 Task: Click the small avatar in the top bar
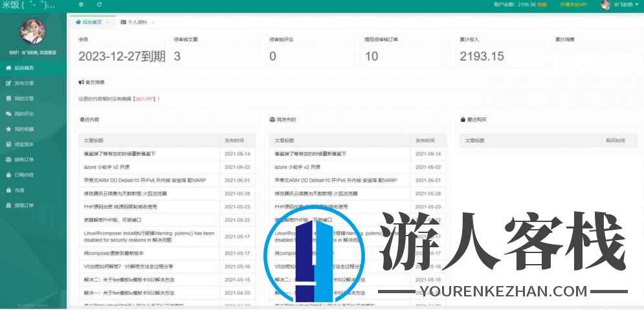605,5
